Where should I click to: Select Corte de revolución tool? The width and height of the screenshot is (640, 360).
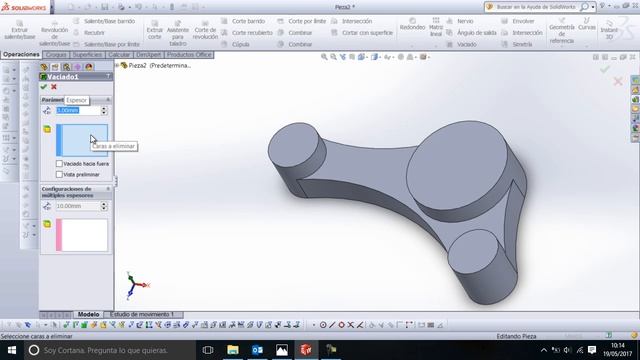click(x=205, y=30)
